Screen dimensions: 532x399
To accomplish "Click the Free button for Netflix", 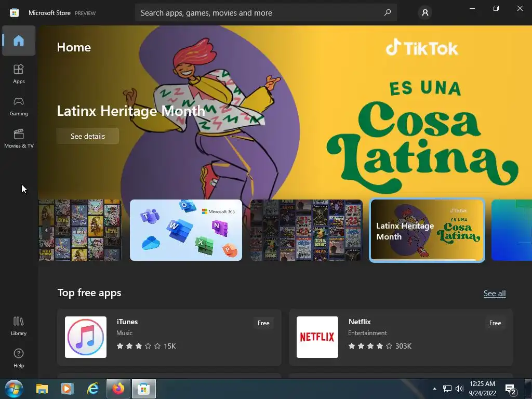I will [495, 323].
